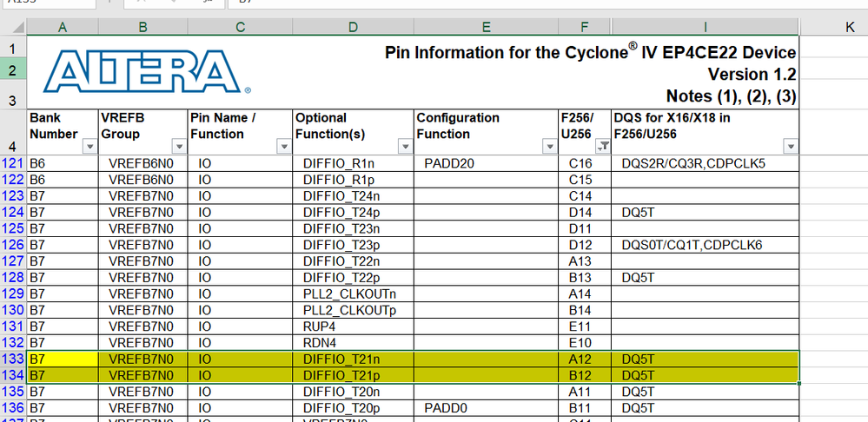Select row header 126
The width and height of the screenshot is (868, 422).
click(x=13, y=245)
